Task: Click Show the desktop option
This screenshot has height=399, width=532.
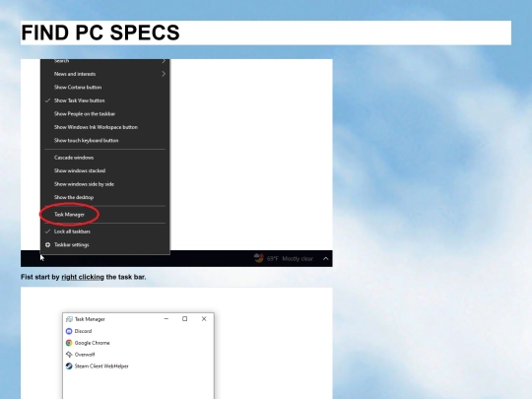Action: (x=105, y=197)
